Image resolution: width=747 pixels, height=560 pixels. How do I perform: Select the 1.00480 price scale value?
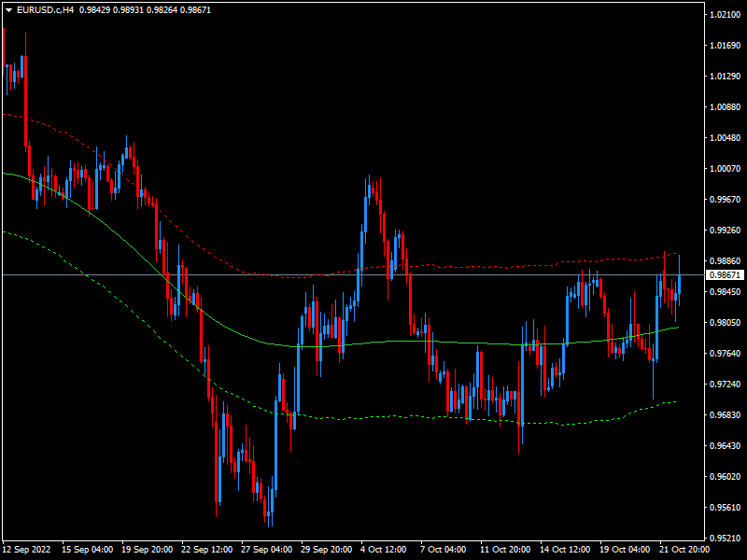point(726,138)
